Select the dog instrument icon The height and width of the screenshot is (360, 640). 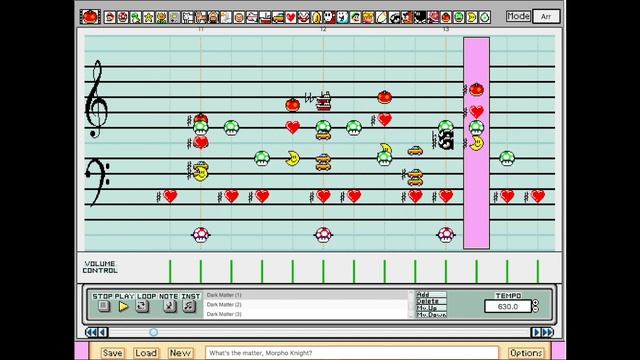tap(187, 17)
